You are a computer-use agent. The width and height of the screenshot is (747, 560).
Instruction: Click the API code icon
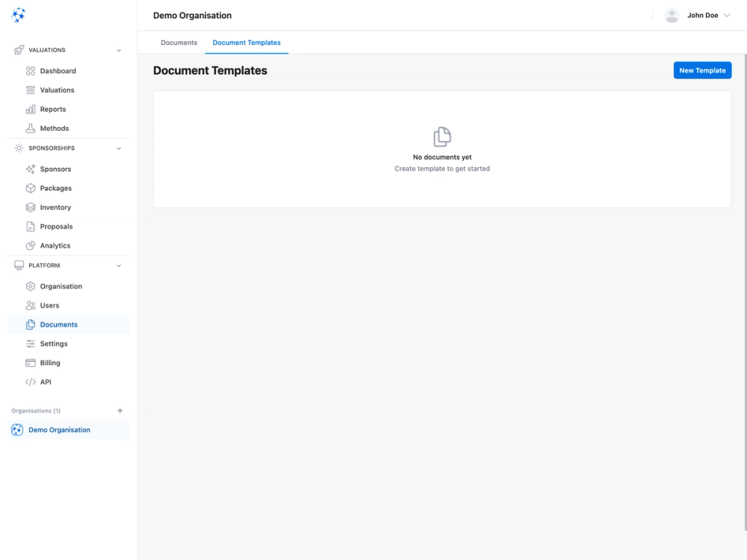[x=29, y=382]
